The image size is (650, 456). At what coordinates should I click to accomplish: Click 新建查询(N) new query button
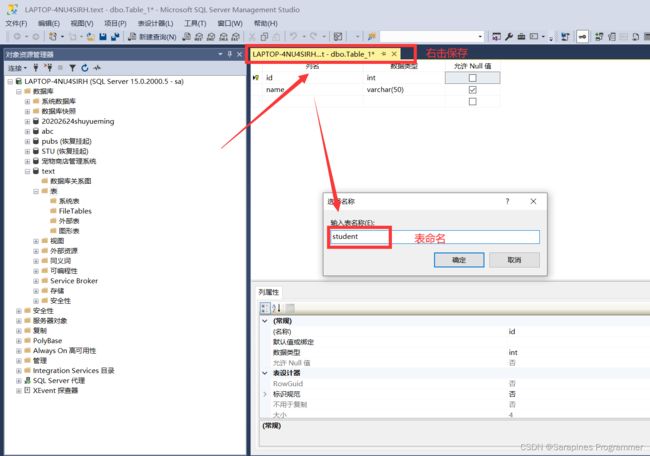pyautogui.click(x=152, y=37)
